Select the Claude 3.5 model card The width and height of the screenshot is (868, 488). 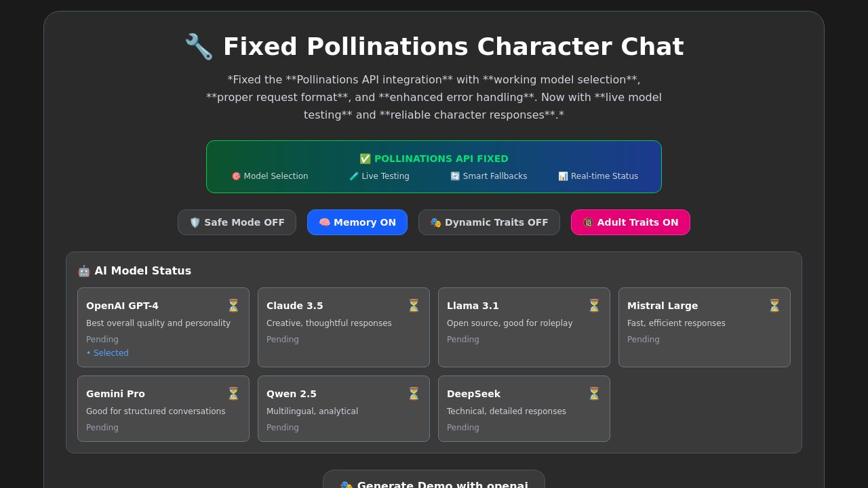click(344, 327)
